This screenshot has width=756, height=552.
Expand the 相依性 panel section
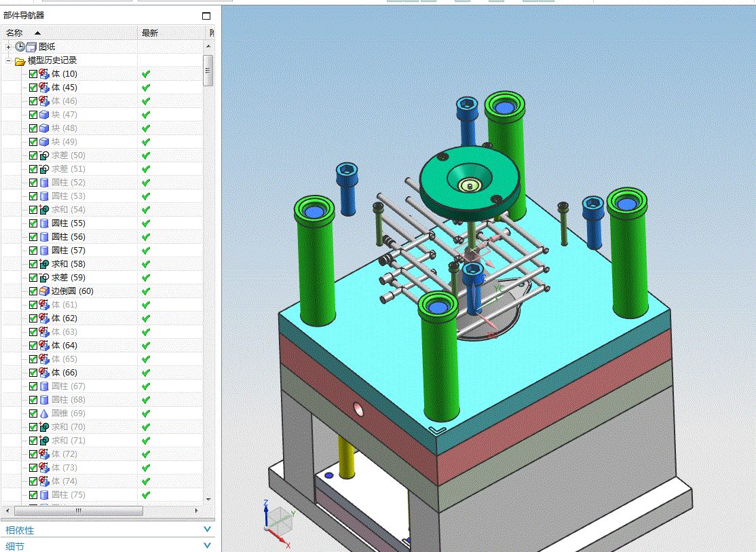tap(207, 530)
